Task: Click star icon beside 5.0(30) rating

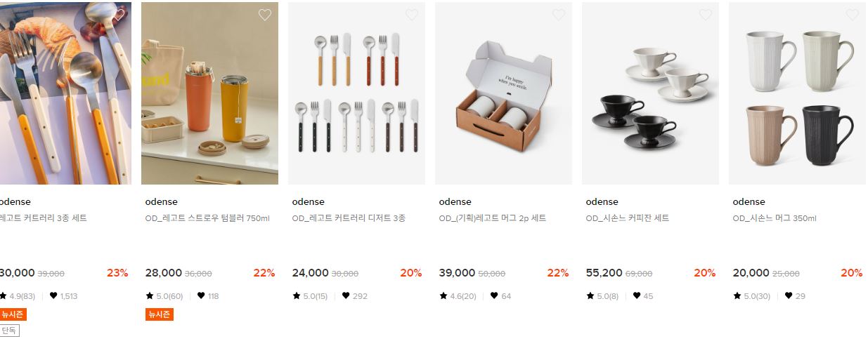Action: click(x=737, y=296)
